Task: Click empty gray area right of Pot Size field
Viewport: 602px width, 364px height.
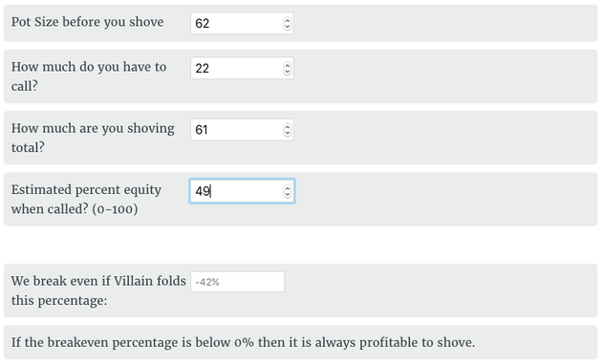Action: click(445, 23)
